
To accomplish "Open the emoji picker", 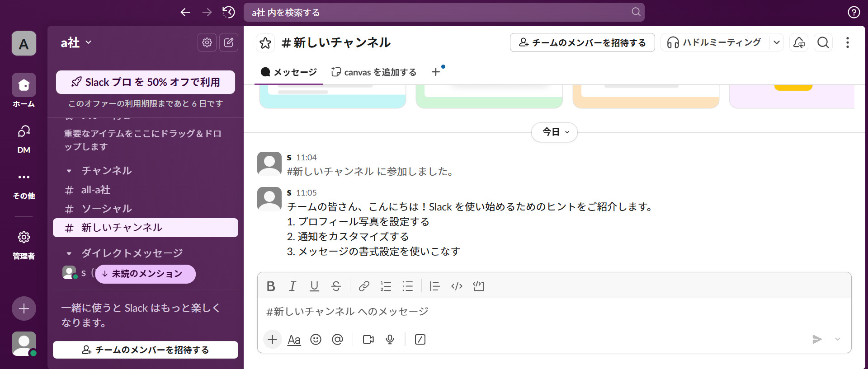I will pos(316,339).
